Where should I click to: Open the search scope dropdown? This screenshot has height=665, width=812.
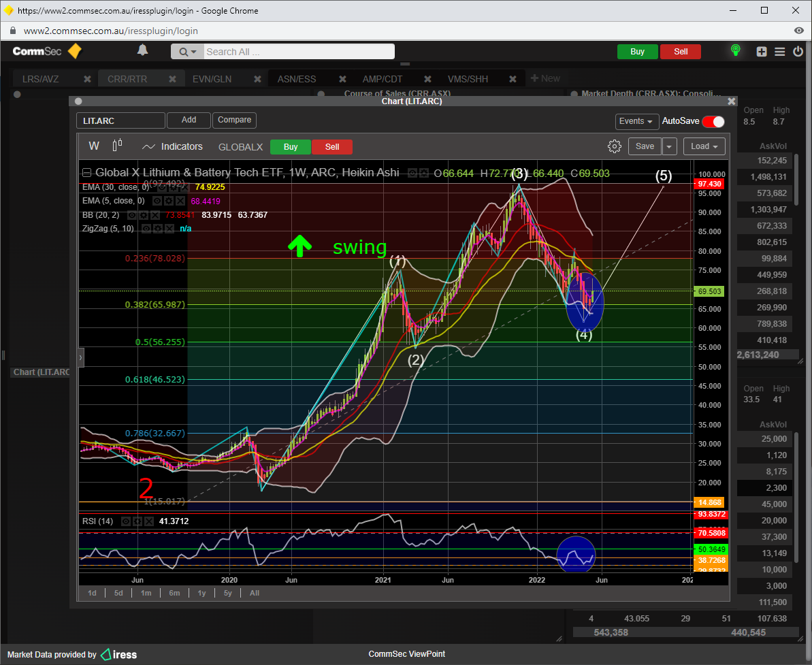pos(188,52)
